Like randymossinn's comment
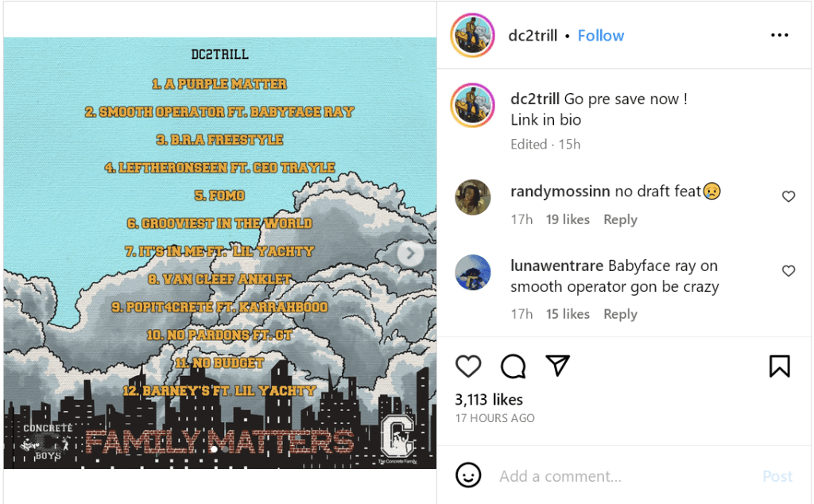 point(788,196)
